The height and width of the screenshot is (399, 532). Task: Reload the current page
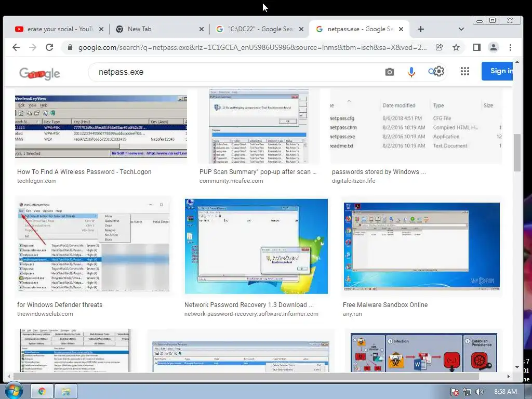(x=49, y=47)
